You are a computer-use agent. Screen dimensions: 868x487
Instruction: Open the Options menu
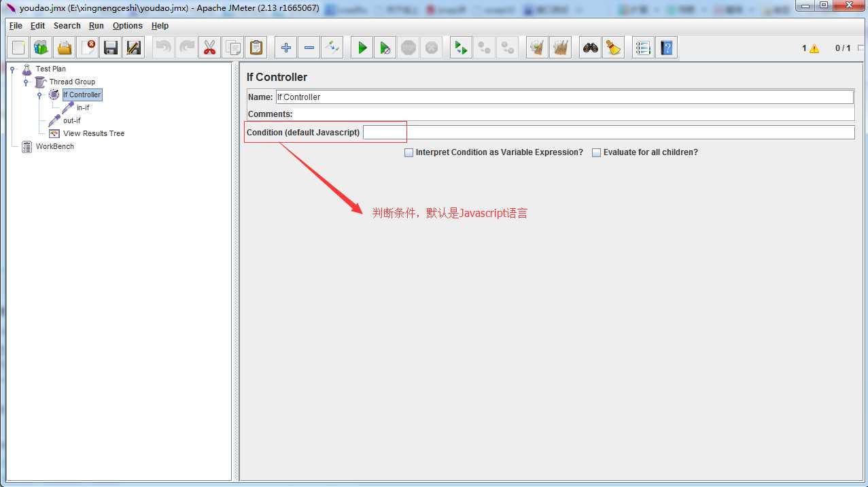click(128, 26)
